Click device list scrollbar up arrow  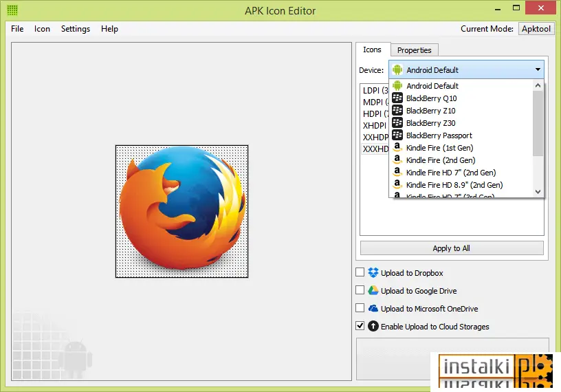[x=538, y=85]
